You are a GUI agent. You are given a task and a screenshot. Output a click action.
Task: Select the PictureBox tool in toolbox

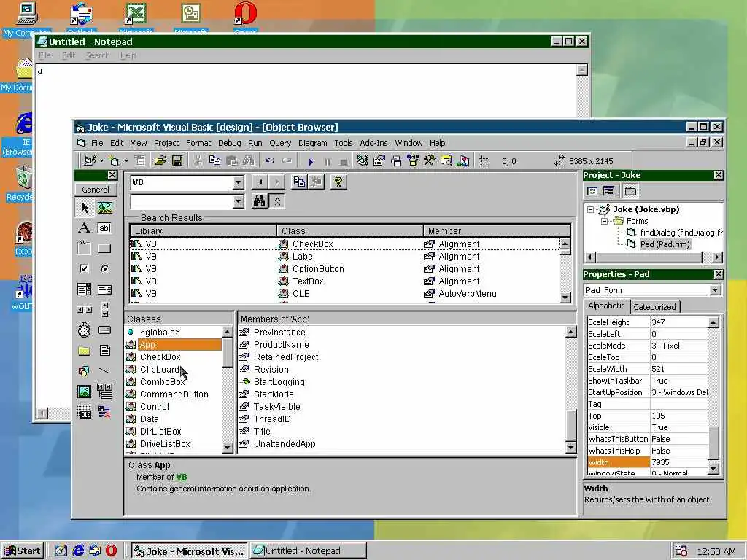(105, 208)
